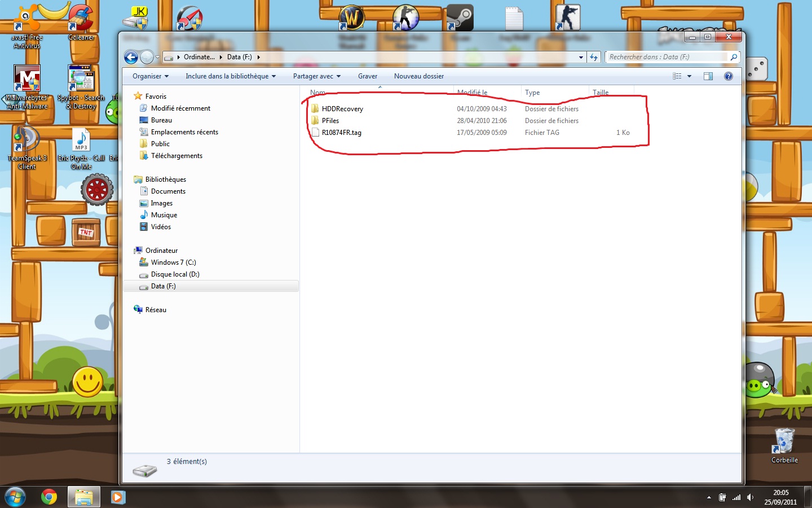Viewport: 812px width, 508px height.
Task: Click the magnifier icon in search box
Action: (734, 57)
